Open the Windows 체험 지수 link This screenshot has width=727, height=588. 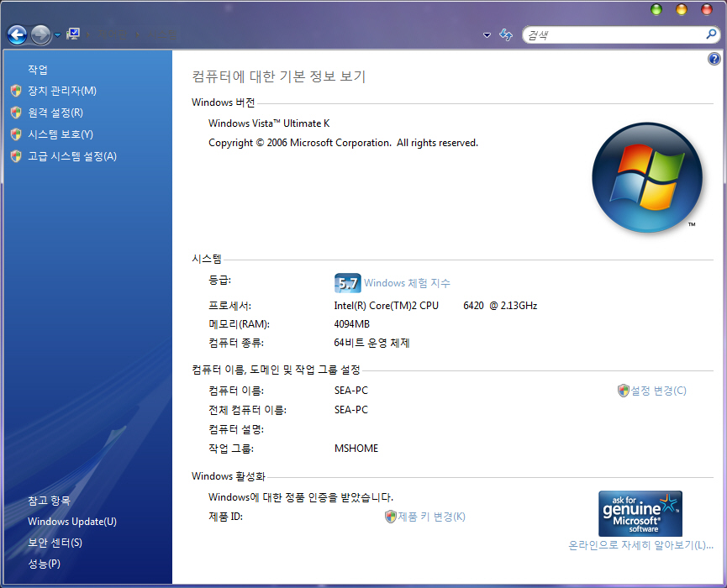coord(407,283)
